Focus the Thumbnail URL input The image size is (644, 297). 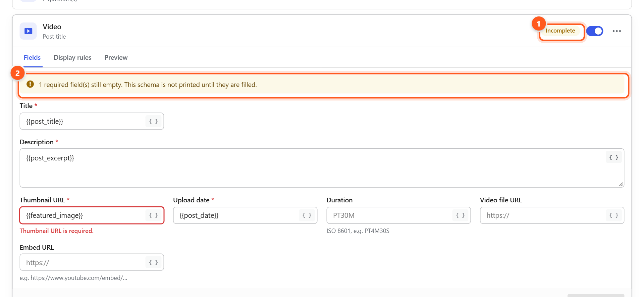coord(92,215)
